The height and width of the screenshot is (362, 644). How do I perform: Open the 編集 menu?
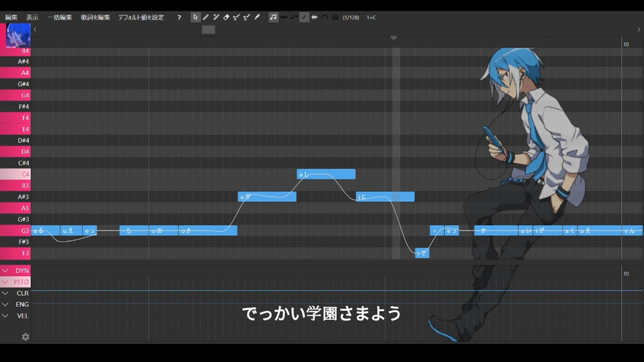11,17
